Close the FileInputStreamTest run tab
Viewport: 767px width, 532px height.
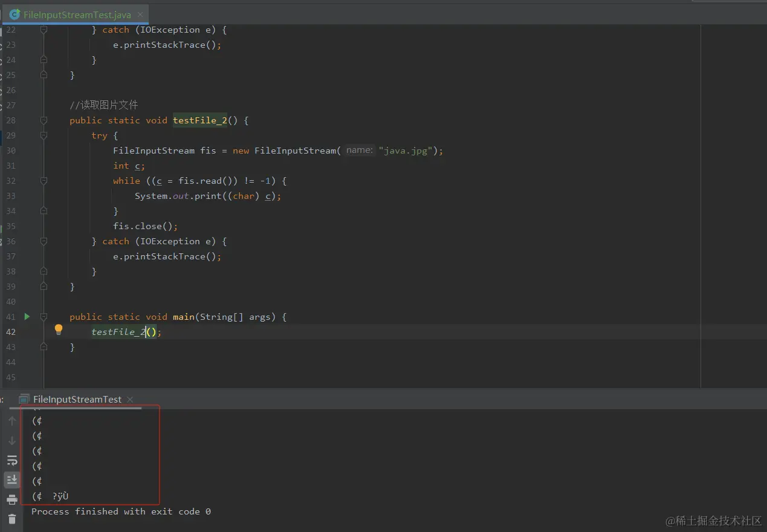click(x=130, y=399)
